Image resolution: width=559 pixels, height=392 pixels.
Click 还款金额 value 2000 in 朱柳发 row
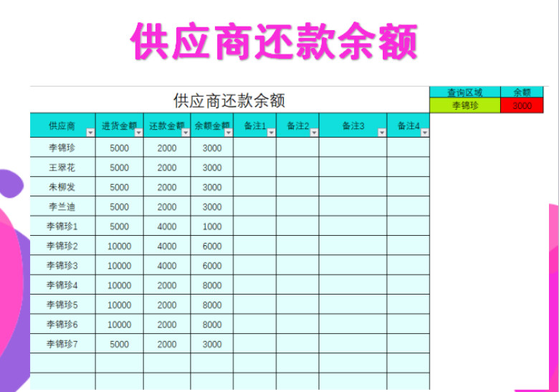pos(167,187)
